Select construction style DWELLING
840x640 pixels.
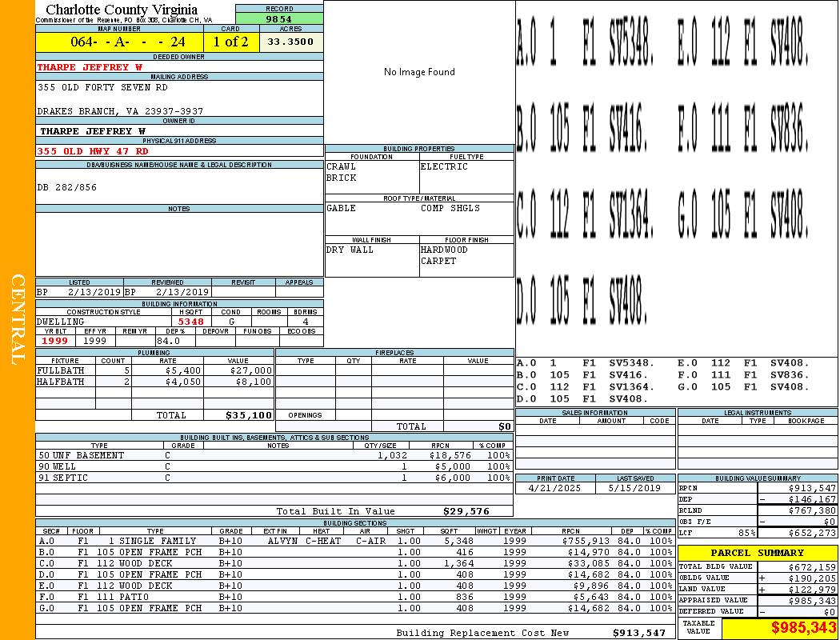pyautogui.click(x=61, y=322)
